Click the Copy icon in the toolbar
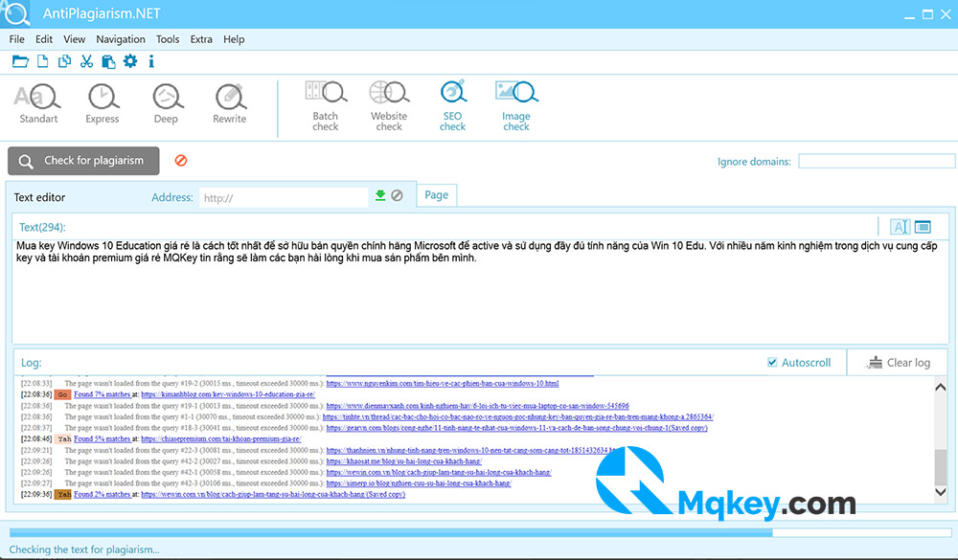This screenshot has width=958, height=560. [64, 61]
